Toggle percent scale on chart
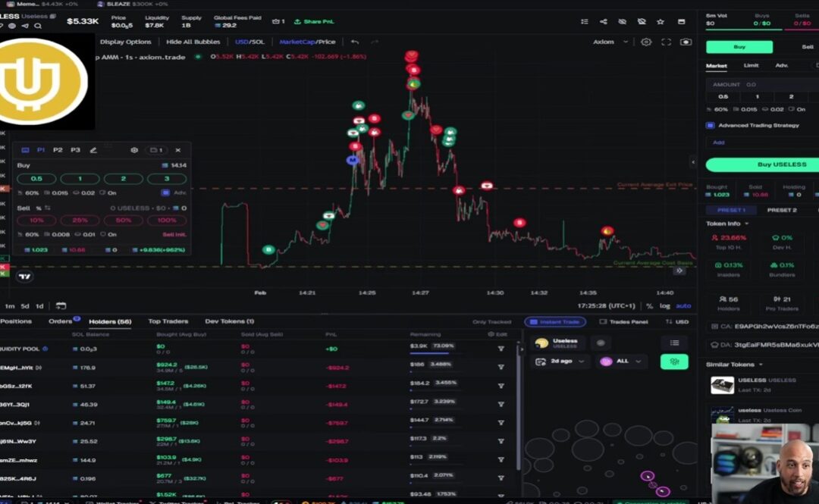 point(649,306)
